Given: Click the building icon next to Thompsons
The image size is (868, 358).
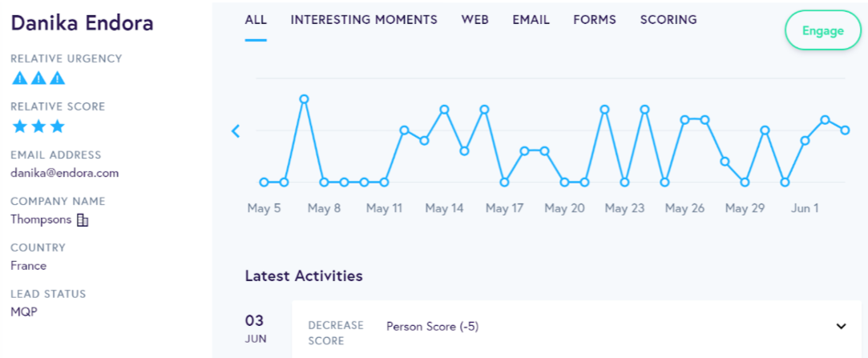Looking at the screenshot, I should coord(83,219).
